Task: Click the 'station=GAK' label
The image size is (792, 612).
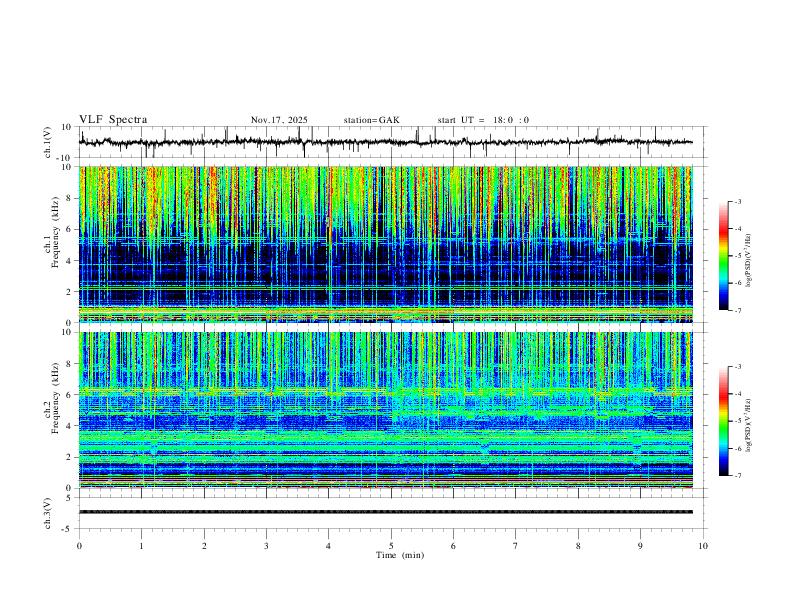Action: pyautogui.click(x=371, y=120)
